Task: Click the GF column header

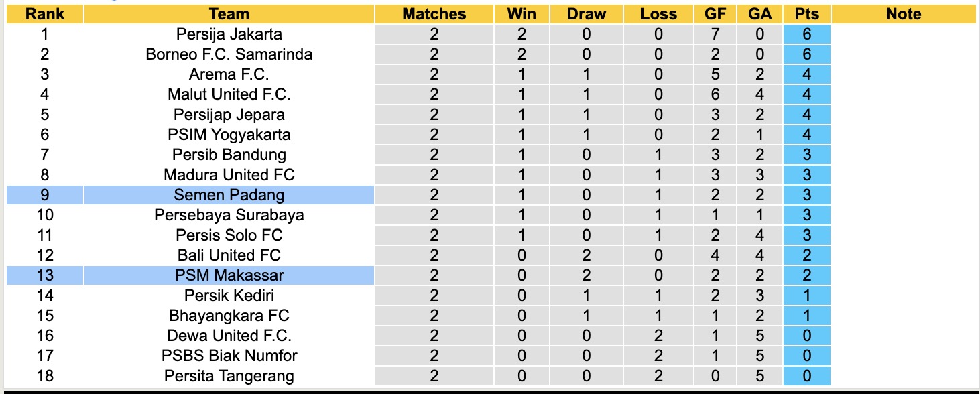Action: pos(716,14)
